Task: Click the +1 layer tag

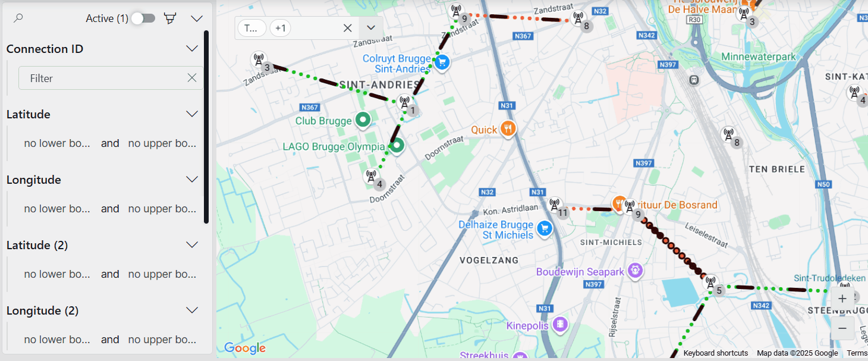Action: pos(281,28)
